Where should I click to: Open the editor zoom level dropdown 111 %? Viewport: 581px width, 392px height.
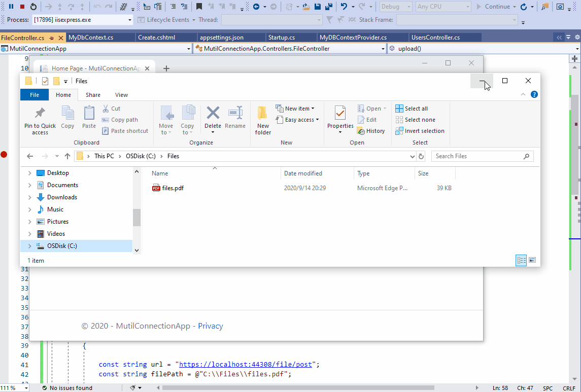(x=26, y=388)
